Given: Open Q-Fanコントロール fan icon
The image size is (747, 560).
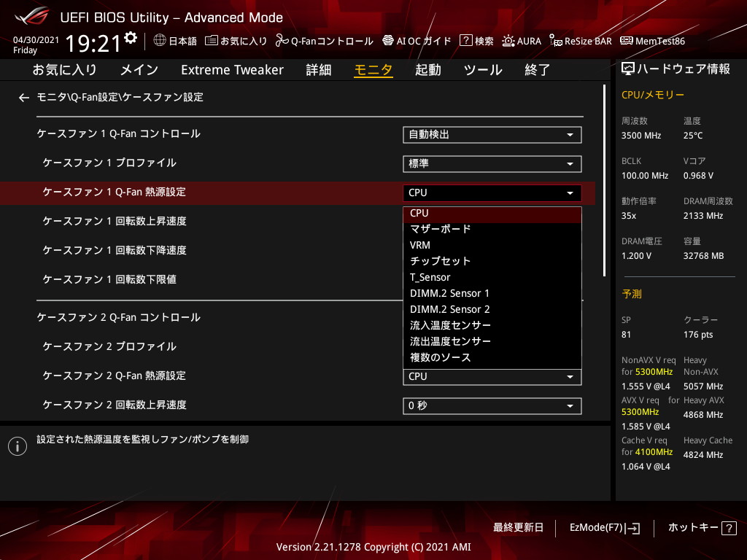Looking at the screenshot, I should coord(282,41).
